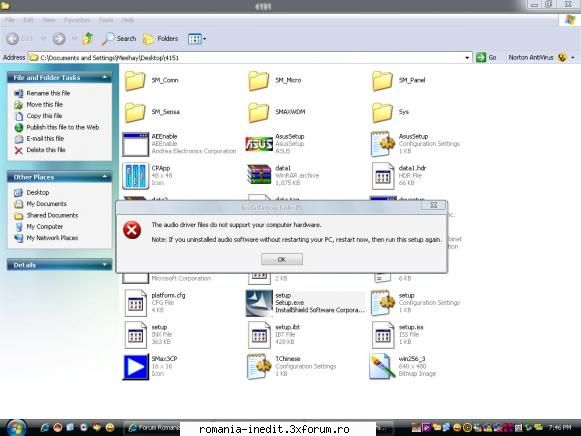The width and height of the screenshot is (581, 436).
Task: Click the win256_3 bitmap image icon
Action: coord(382,366)
